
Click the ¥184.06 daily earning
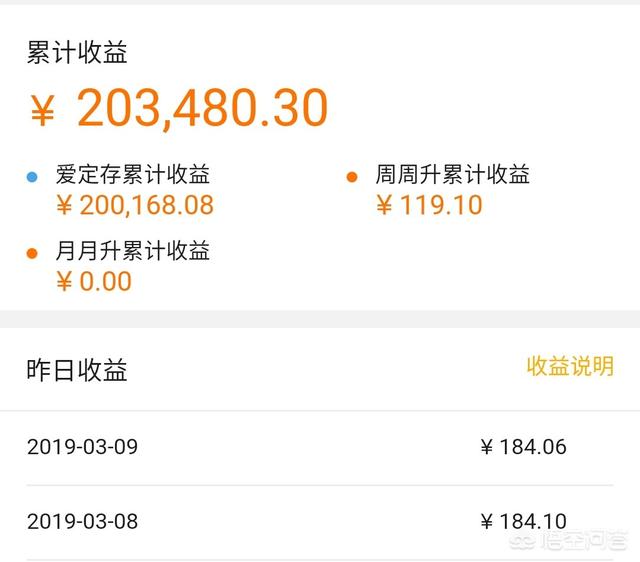point(523,447)
